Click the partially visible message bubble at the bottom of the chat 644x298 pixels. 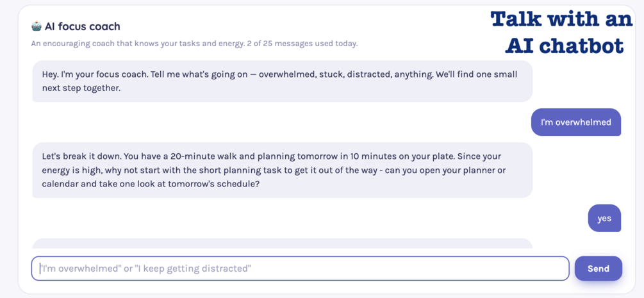click(282, 244)
